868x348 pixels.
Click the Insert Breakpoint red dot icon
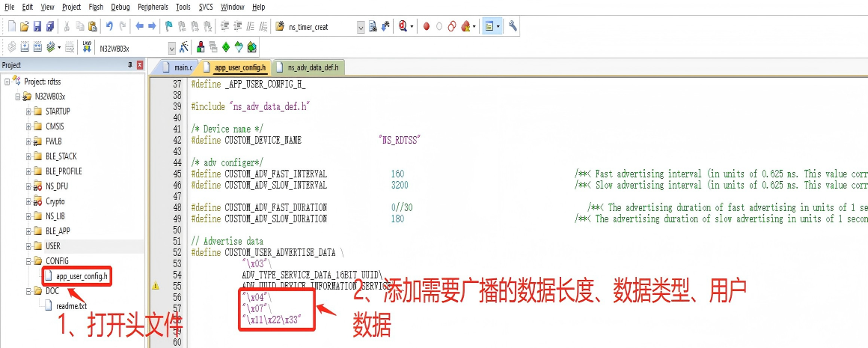(427, 26)
